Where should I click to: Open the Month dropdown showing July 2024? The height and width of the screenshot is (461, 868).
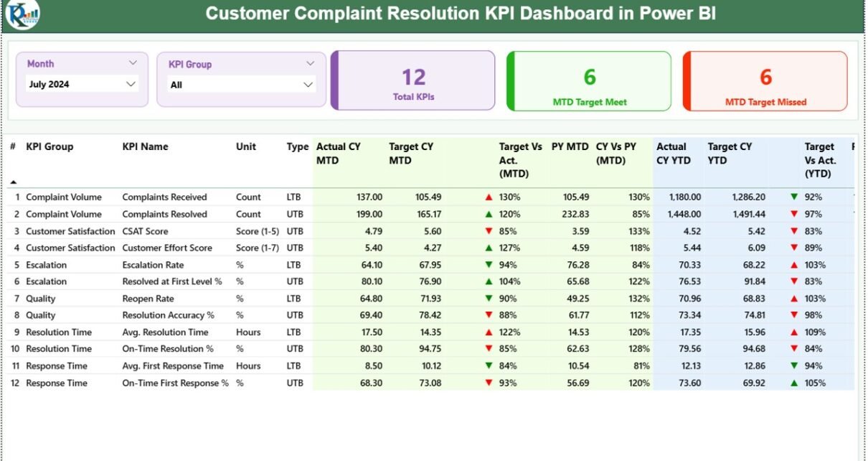[82, 84]
